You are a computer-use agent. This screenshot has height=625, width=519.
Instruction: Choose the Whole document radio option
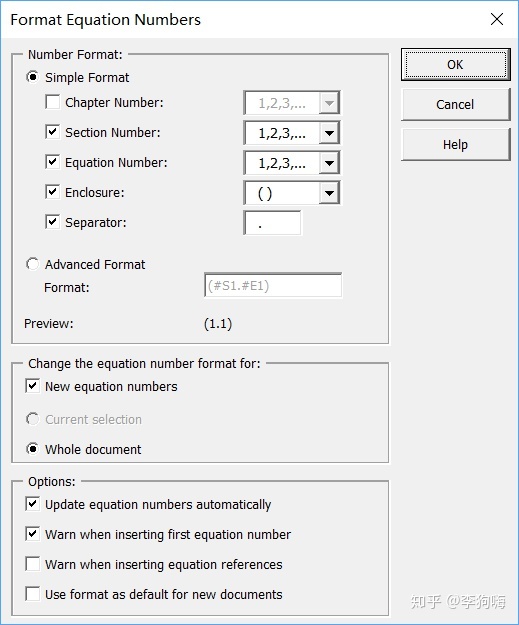(33, 449)
